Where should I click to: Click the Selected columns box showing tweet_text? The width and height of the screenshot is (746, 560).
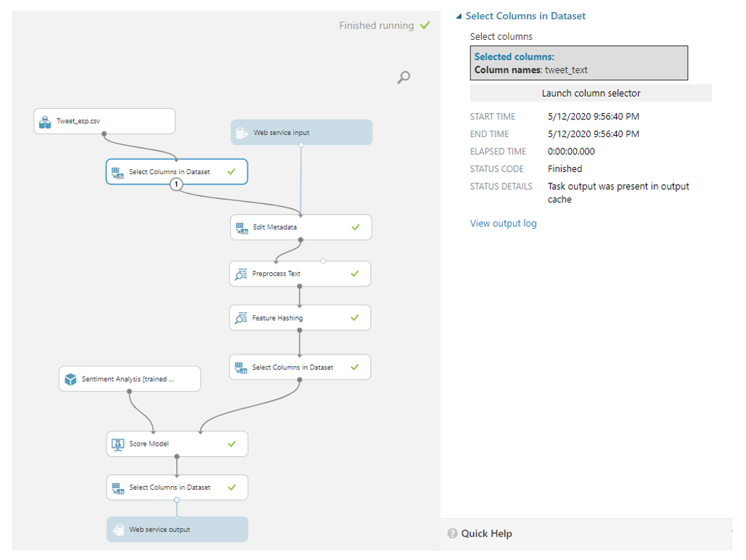pos(578,63)
